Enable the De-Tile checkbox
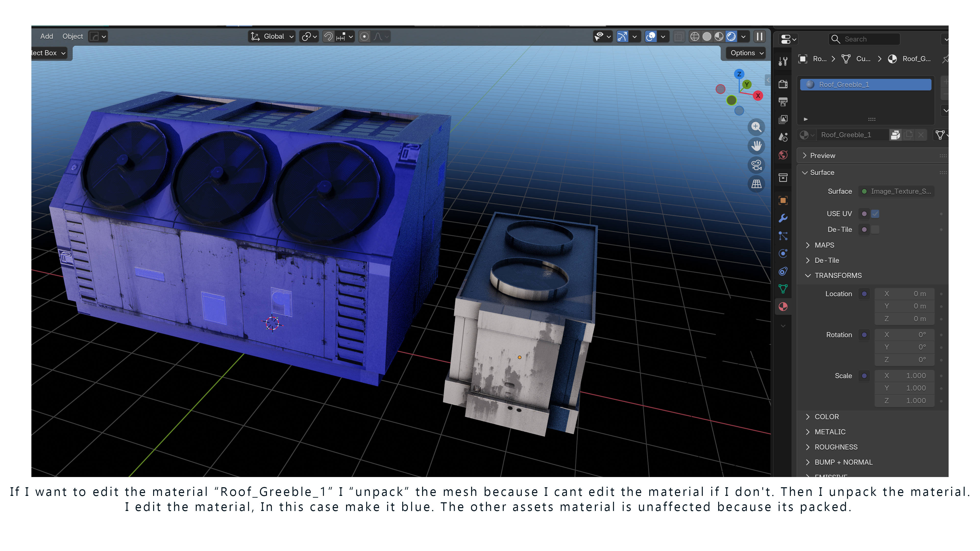Viewport: 980px width, 551px height. coord(875,230)
